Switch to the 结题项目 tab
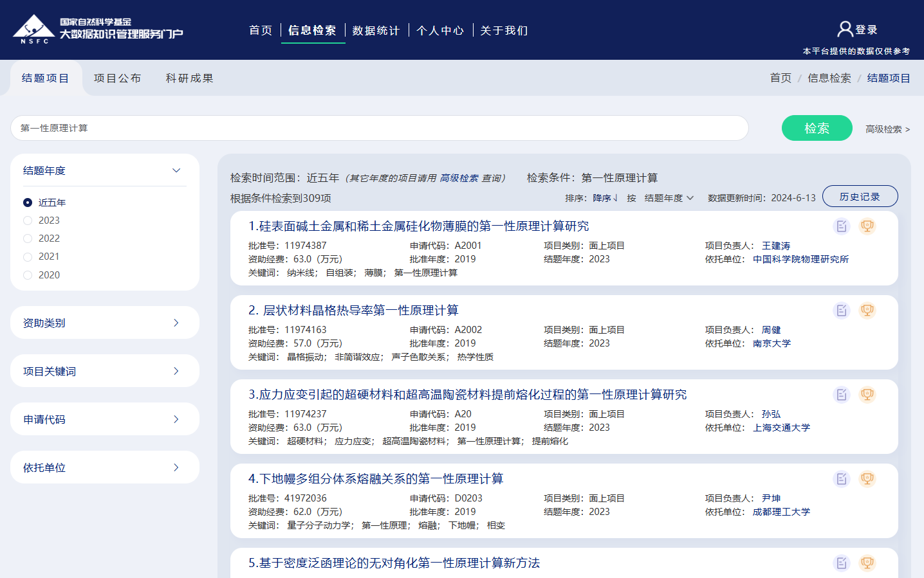Viewport: 924px width, 578px height. coord(46,78)
